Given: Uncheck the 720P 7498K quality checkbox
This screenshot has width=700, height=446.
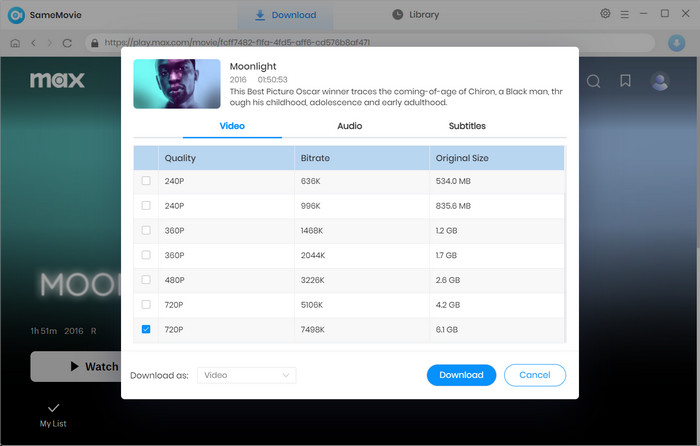Looking at the screenshot, I should (x=146, y=329).
